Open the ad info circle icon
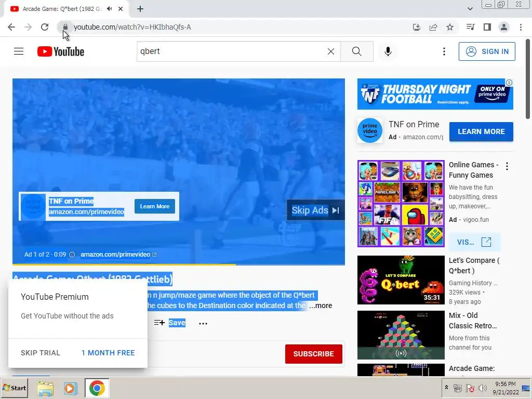The height and width of the screenshot is (399, 532). (x=72, y=255)
